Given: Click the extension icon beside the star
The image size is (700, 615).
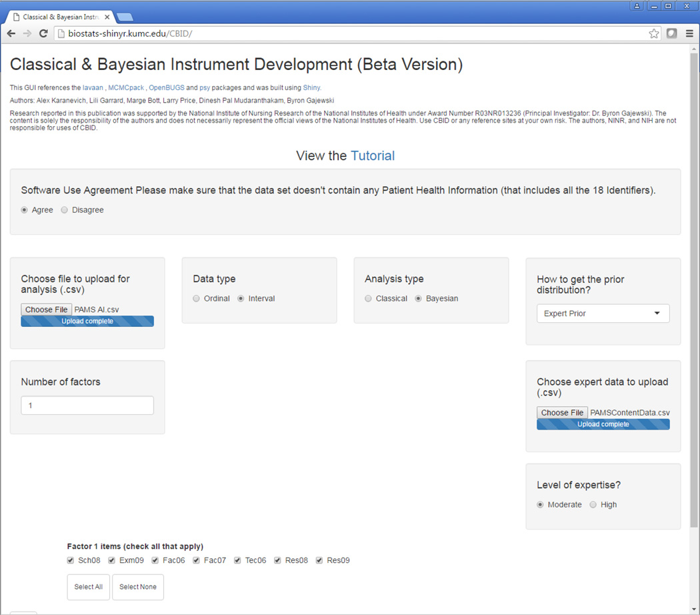Looking at the screenshot, I should coord(672,33).
